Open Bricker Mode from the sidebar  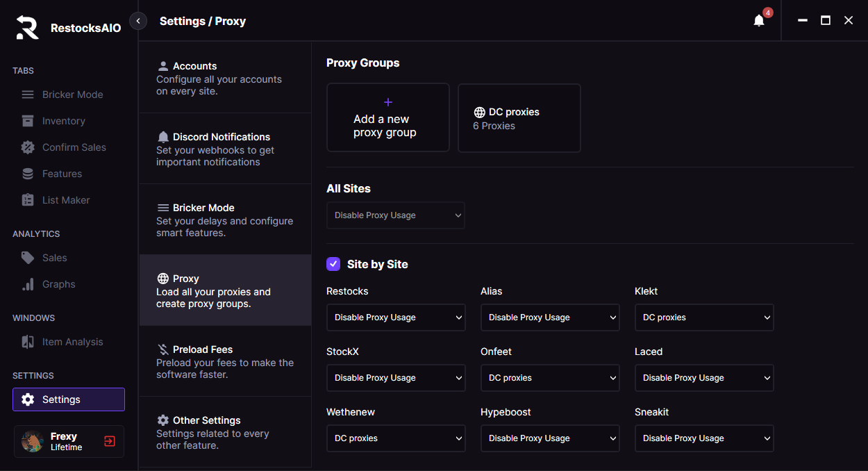click(72, 94)
